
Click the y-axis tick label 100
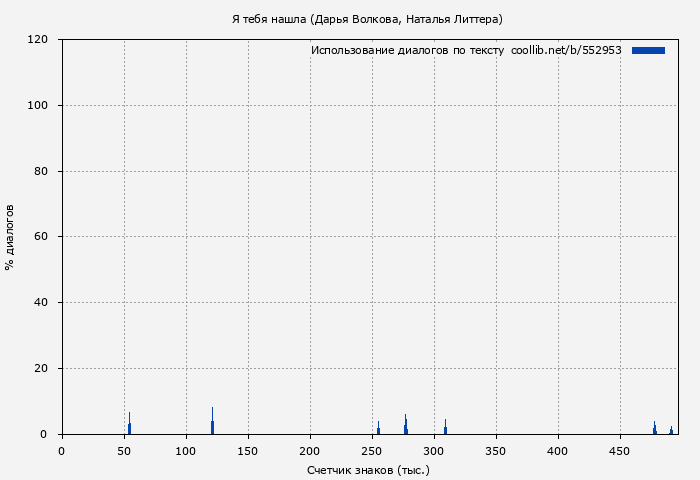click(x=39, y=106)
